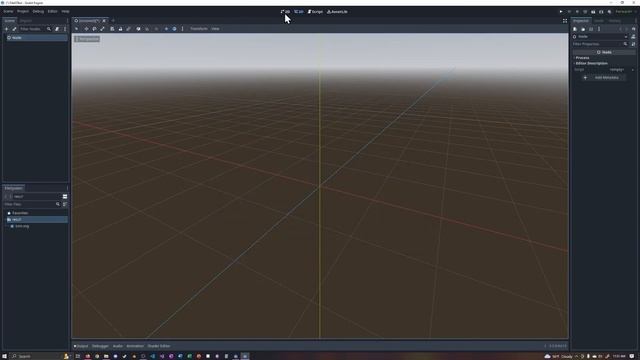Screen dimensions: 640x360
Task: Close the current scene tab
Action: click(104, 20)
